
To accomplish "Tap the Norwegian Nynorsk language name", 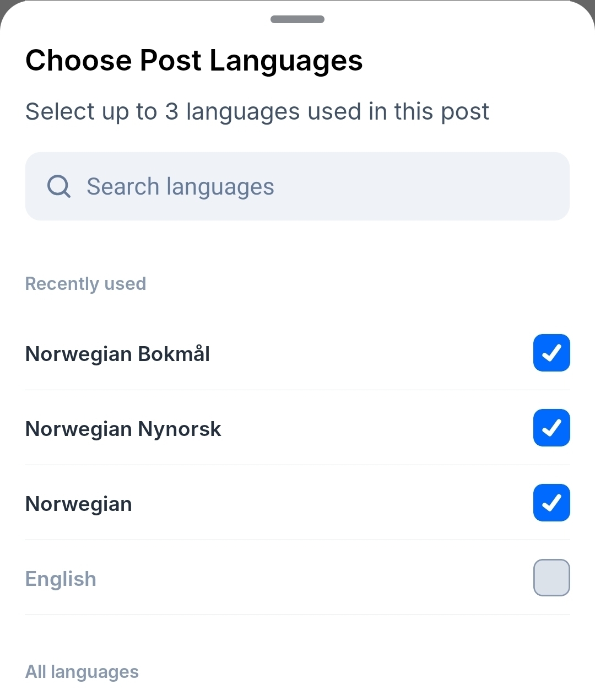I will [123, 429].
